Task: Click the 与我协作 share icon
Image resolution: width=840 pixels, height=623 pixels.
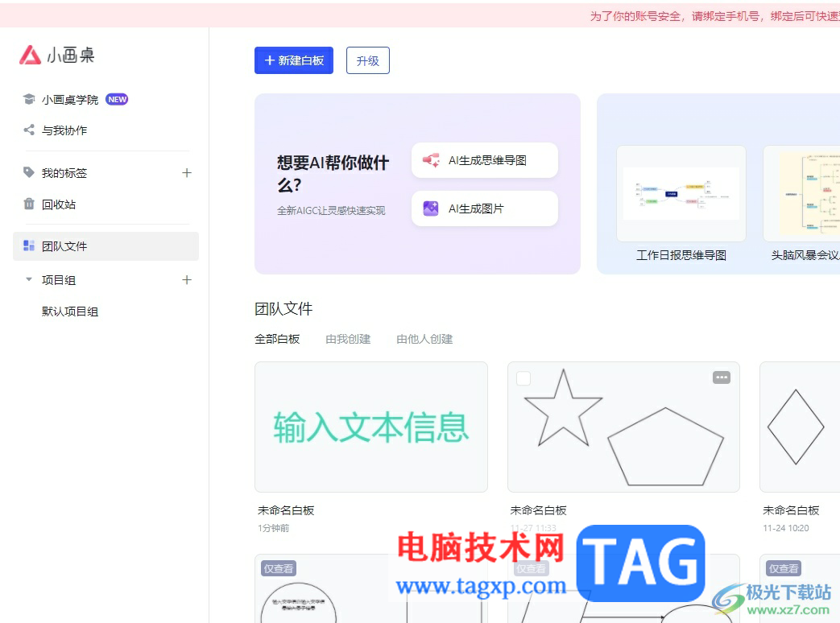Action: [x=29, y=130]
